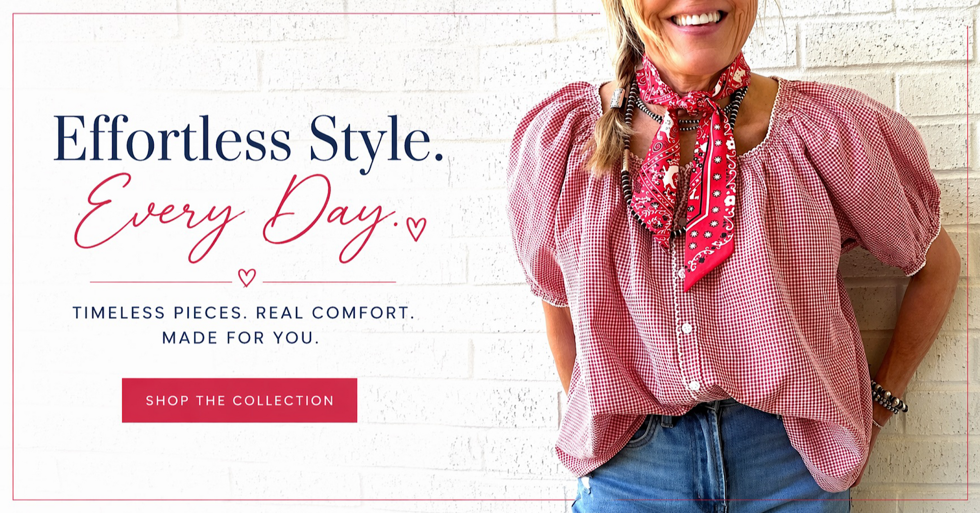Click the woman's smile
The width and height of the screenshot is (980, 513).
[696, 21]
